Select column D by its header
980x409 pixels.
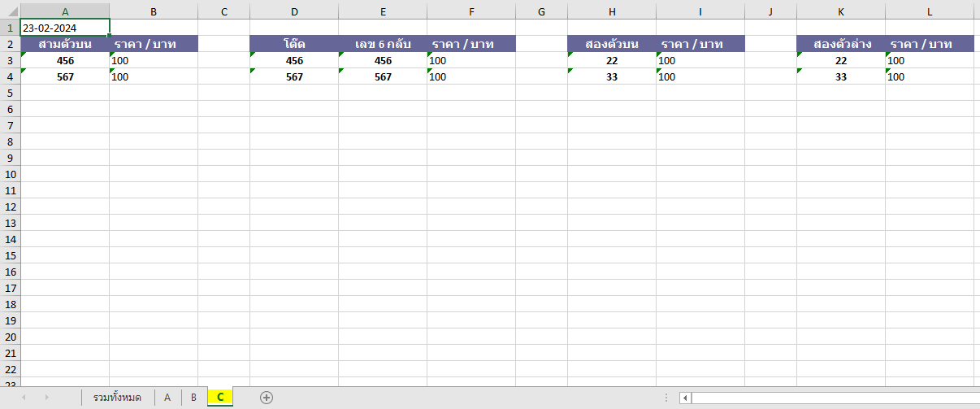[x=294, y=11]
